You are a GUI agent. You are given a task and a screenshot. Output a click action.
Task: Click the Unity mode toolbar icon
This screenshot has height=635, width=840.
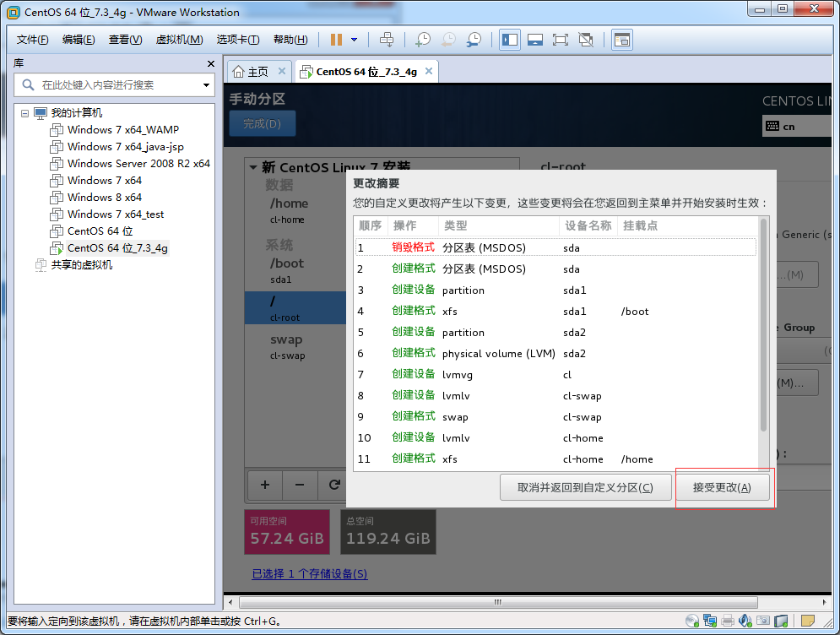point(586,40)
